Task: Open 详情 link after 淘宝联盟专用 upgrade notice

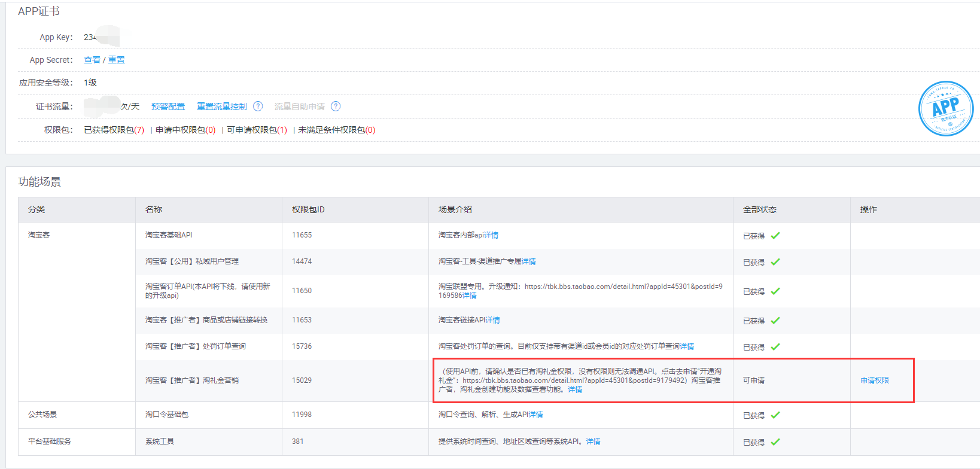Action: coord(470,296)
